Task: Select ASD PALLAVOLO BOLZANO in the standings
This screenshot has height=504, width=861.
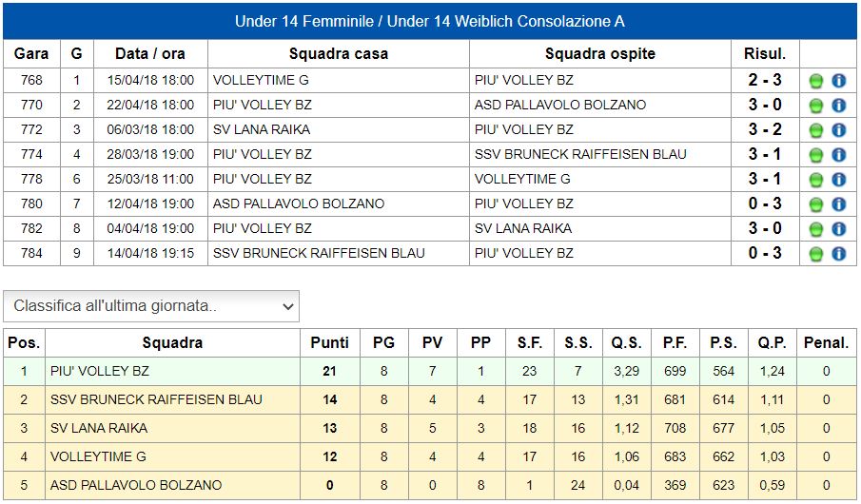Action: click(x=136, y=485)
